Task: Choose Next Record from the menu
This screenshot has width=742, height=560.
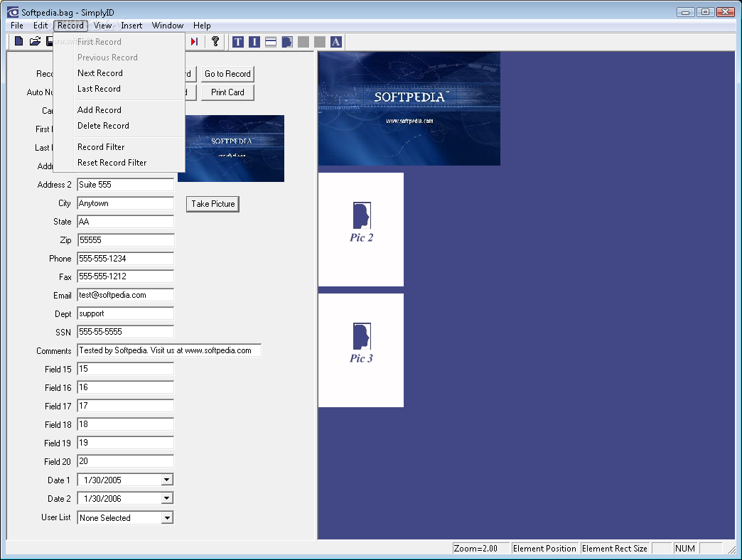Action: pos(119,72)
